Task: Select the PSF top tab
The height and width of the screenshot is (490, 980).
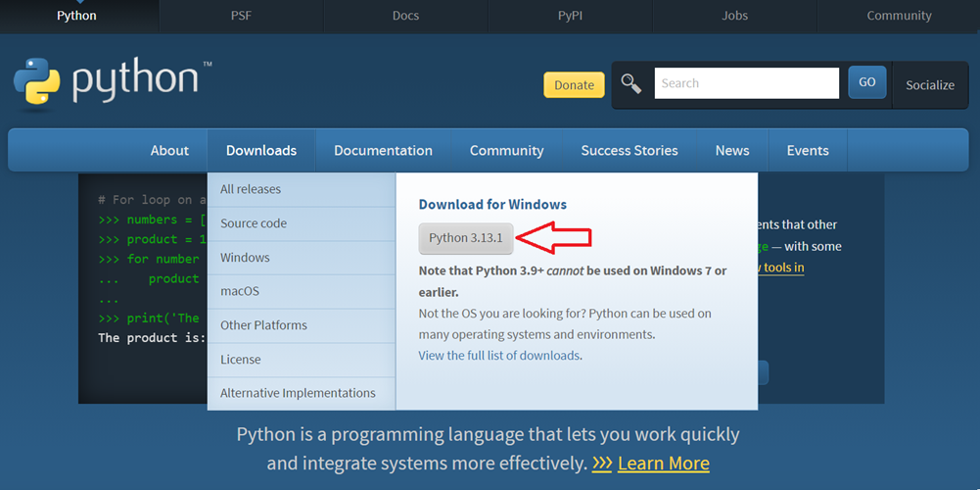Action: (x=241, y=16)
